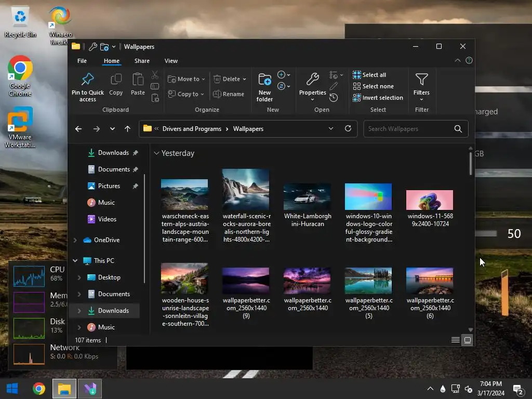Click the search magnifier icon

point(458,129)
